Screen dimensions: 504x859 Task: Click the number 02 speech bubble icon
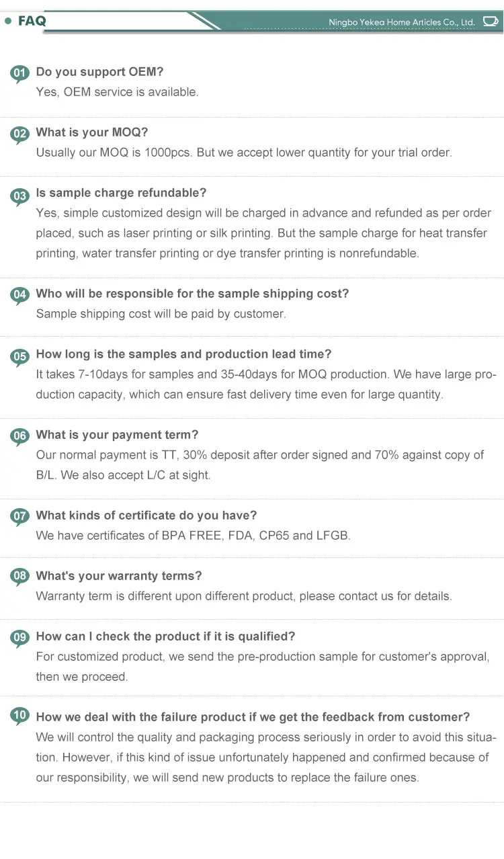20,134
